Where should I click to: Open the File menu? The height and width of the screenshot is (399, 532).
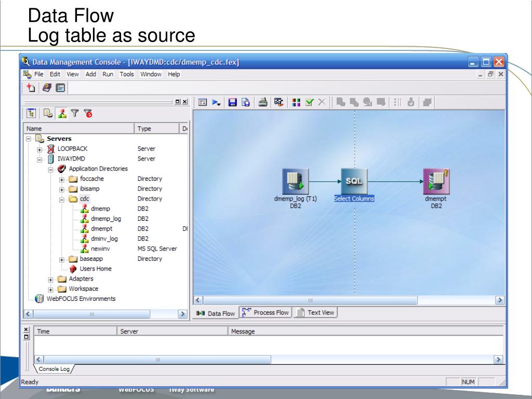click(38, 74)
